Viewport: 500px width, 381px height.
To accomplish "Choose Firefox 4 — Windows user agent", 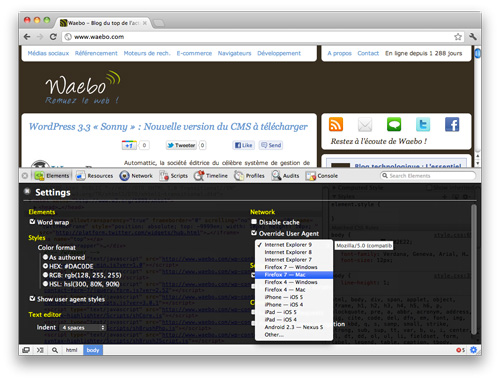I will click(294, 282).
